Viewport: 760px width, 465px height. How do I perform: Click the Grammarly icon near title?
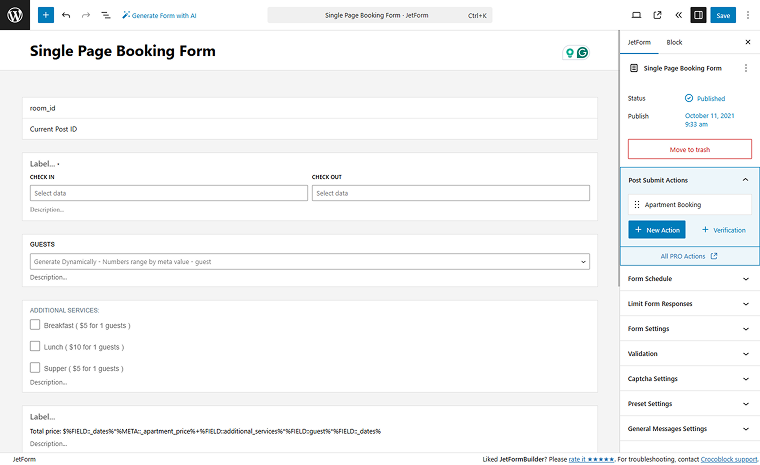coord(582,52)
